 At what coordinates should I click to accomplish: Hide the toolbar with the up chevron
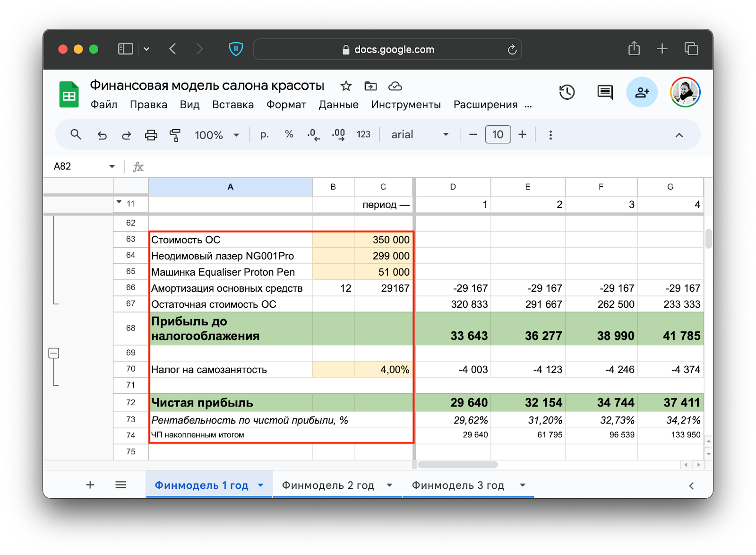coord(679,135)
